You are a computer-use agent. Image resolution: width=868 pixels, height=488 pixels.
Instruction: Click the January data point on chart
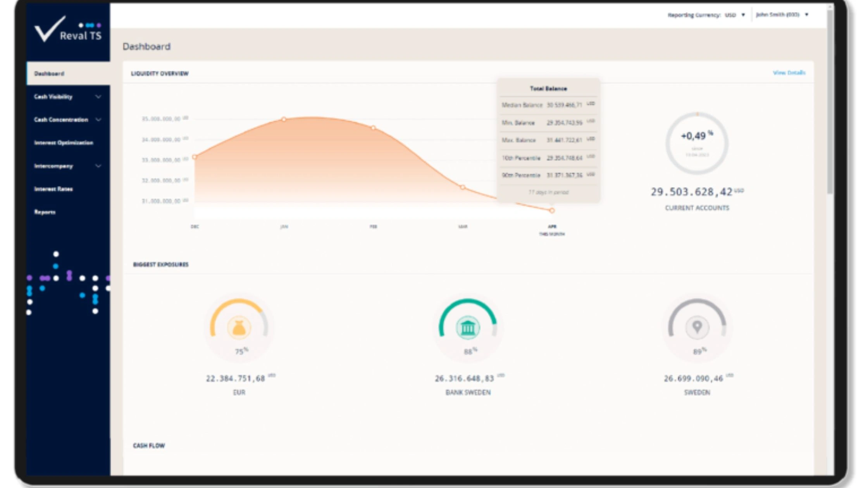coord(284,119)
